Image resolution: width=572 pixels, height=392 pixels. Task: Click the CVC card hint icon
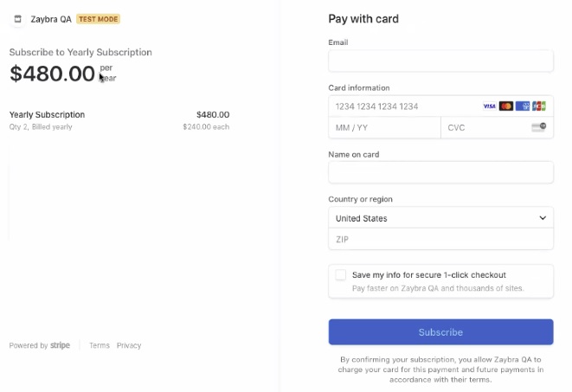pos(539,127)
